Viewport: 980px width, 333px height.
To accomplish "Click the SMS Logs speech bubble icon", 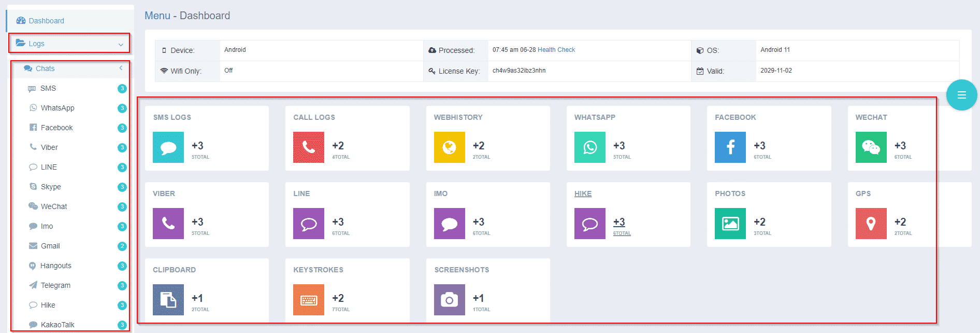I will pyautogui.click(x=168, y=147).
